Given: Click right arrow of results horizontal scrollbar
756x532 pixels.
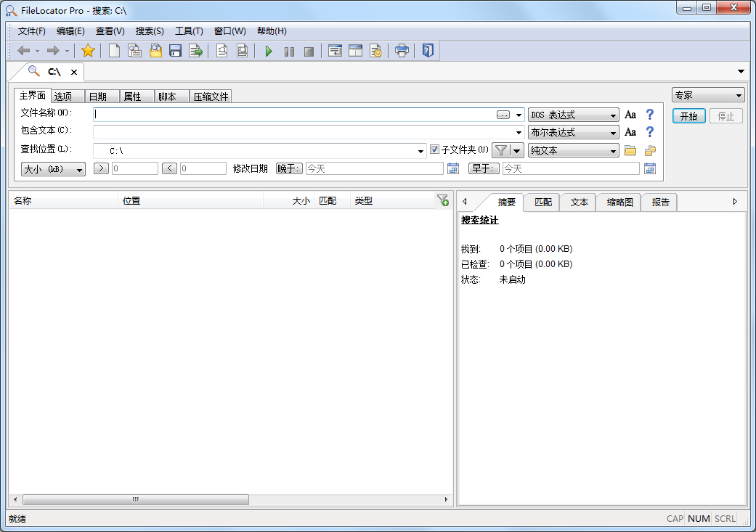Looking at the screenshot, I should click(446, 500).
